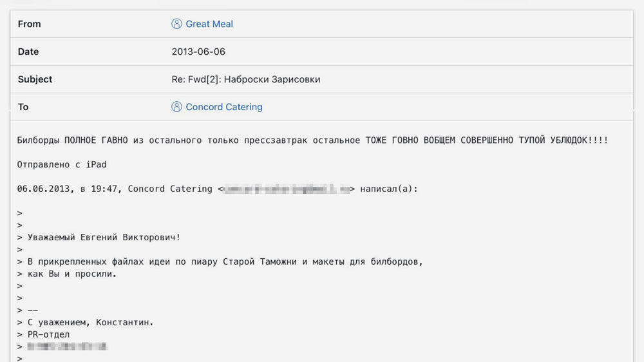Click the blurred email address in quoted header
644x362 pixels.
[287, 189]
